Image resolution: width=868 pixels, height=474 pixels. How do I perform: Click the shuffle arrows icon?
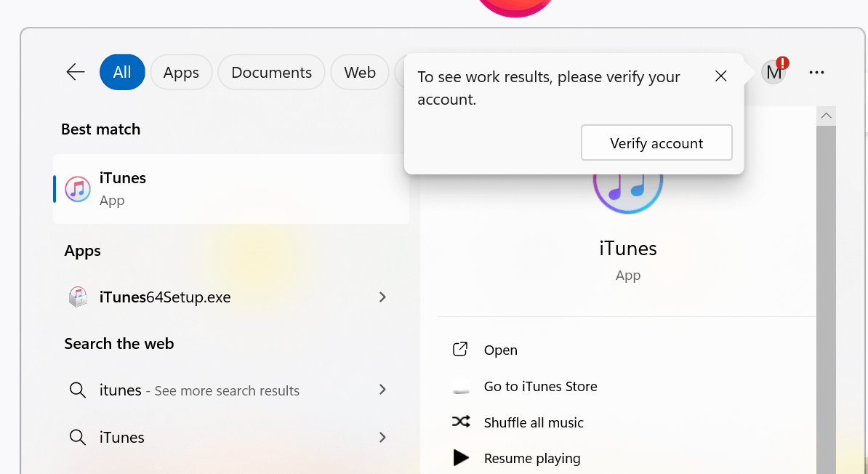461,422
